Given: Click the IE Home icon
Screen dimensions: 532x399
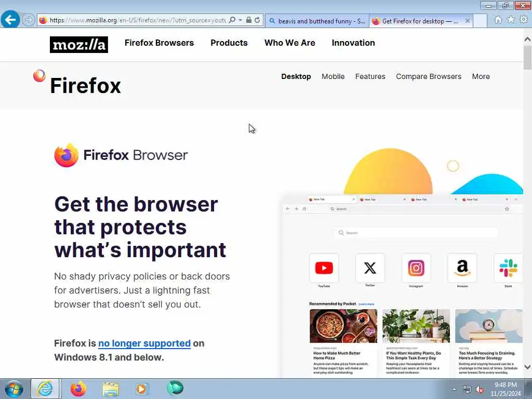Looking at the screenshot, I should pos(498,20).
